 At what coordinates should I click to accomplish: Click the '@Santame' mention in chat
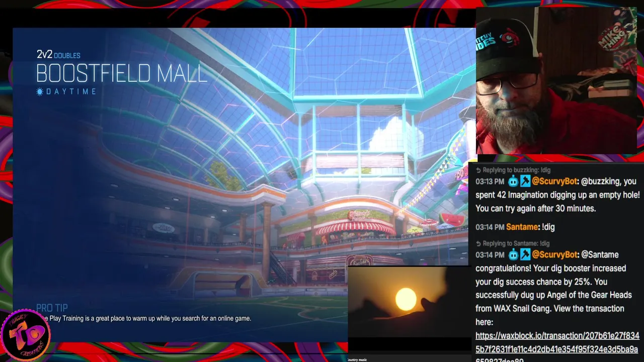(600, 255)
